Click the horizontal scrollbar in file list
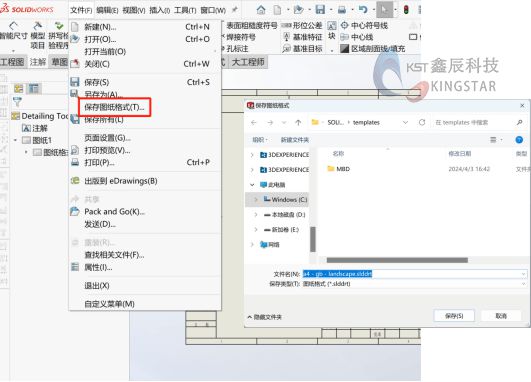This screenshot has height=382, width=531. [x=397, y=260]
